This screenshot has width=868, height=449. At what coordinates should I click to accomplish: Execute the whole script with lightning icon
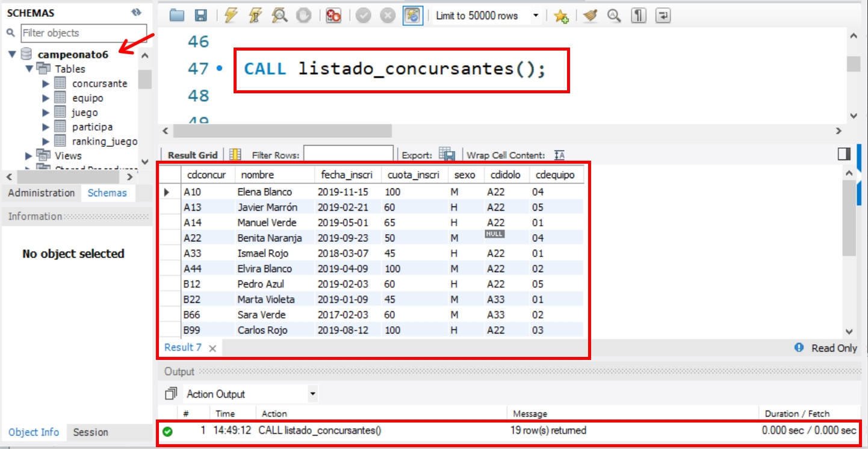(x=231, y=16)
